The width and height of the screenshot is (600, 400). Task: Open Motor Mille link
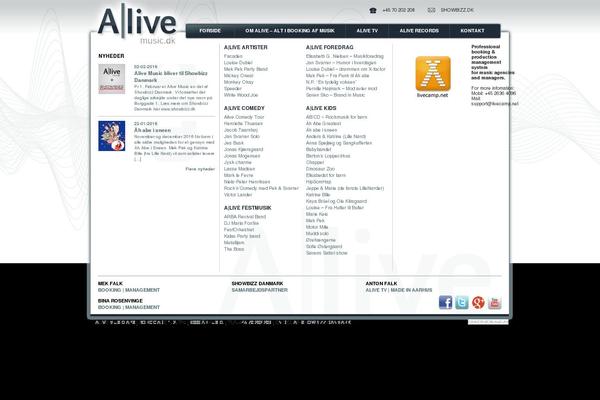coord(317,227)
